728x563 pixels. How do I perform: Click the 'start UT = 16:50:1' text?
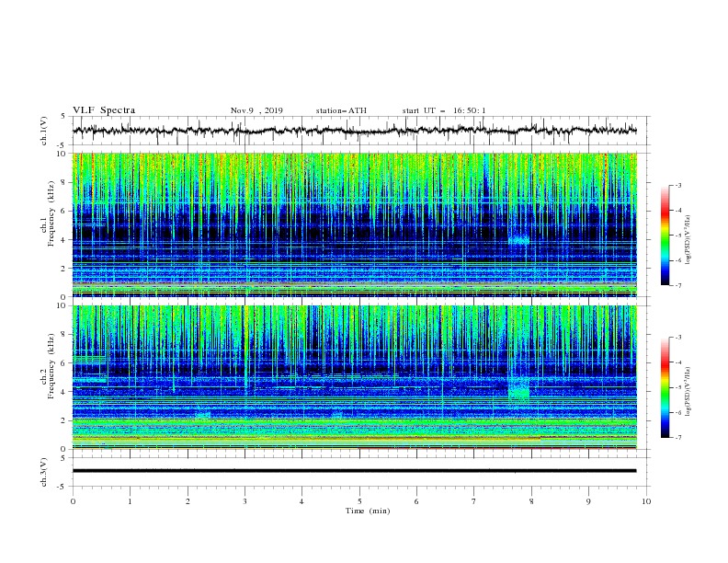click(x=444, y=110)
